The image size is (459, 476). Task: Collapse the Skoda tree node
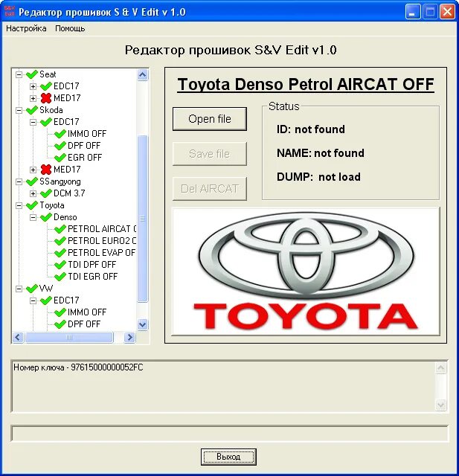click(19, 110)
